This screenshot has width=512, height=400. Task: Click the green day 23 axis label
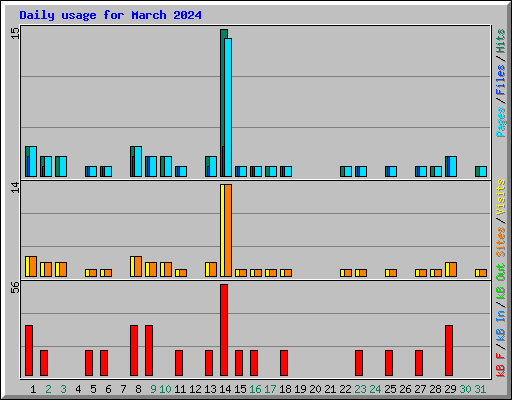point(360,389)
